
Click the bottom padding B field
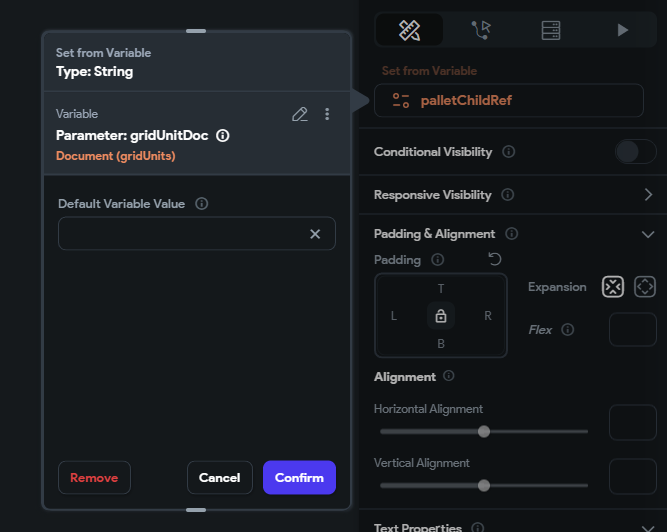[x=441, y=344]
